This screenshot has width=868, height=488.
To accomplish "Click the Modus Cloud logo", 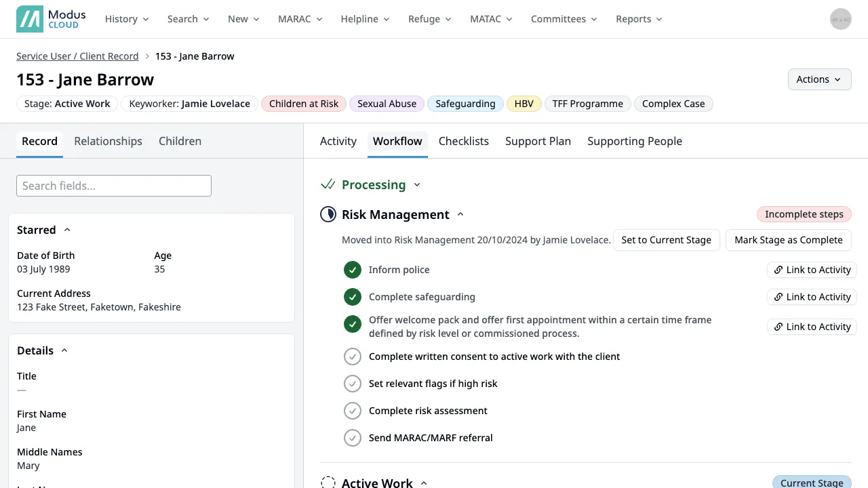I will (48, 19).
